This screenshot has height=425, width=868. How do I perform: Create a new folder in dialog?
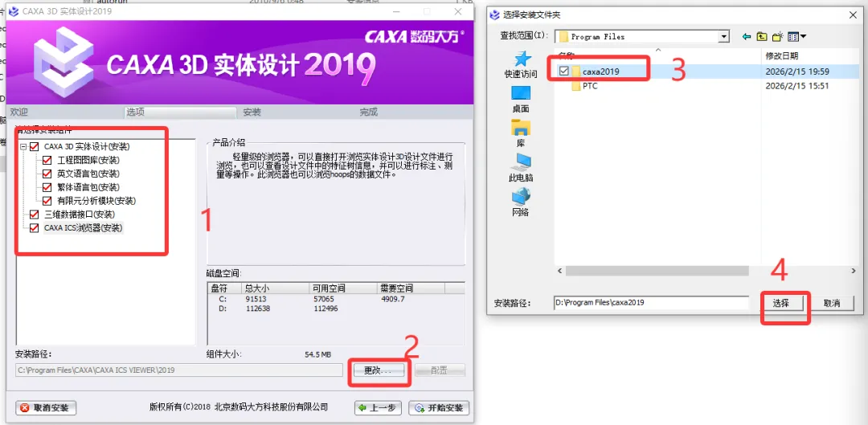[778, 36]
